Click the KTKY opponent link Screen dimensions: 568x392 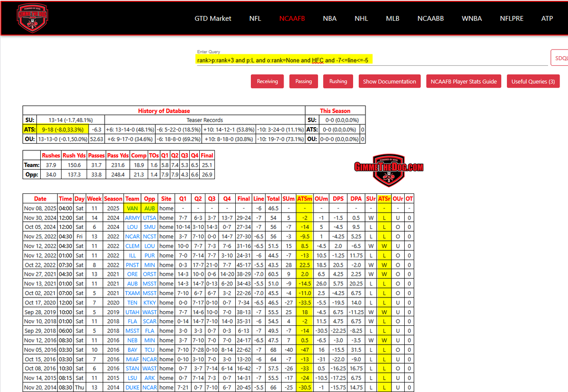click(150, 303)
